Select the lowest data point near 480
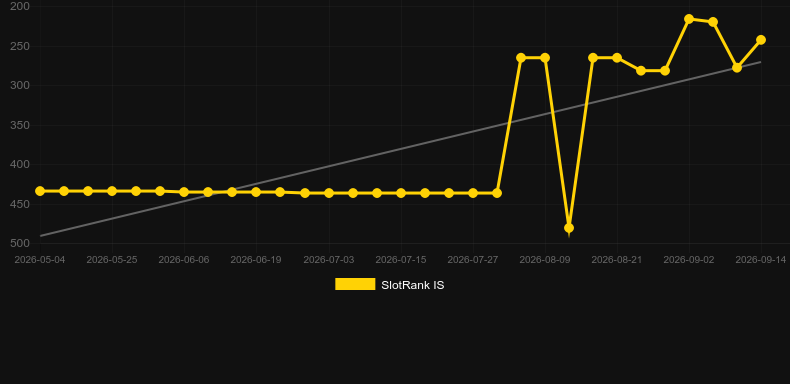The width and height of the screenshot is (790, 384). click(569, 228)
